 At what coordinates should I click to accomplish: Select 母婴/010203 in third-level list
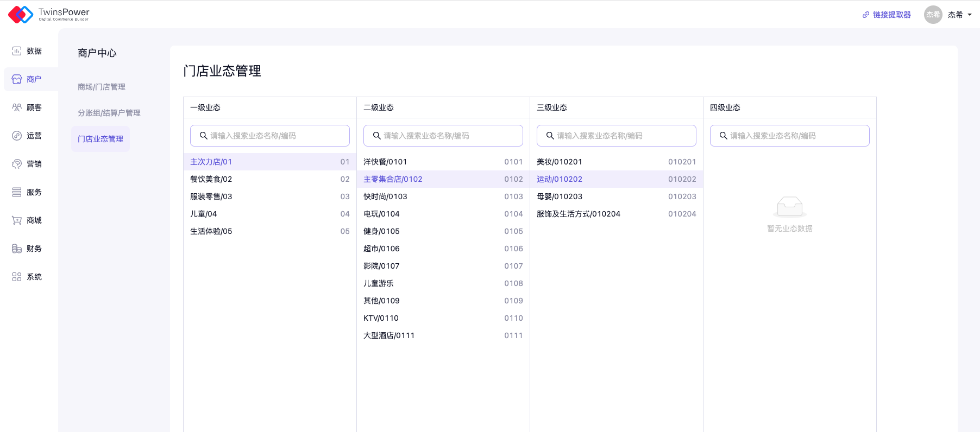click(x=616, y=196)
